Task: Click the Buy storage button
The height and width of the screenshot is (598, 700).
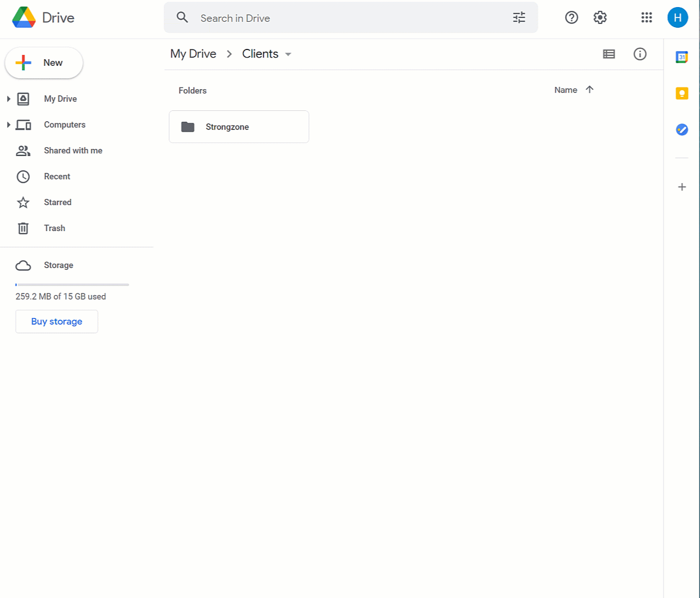Action: coord(57,321)
